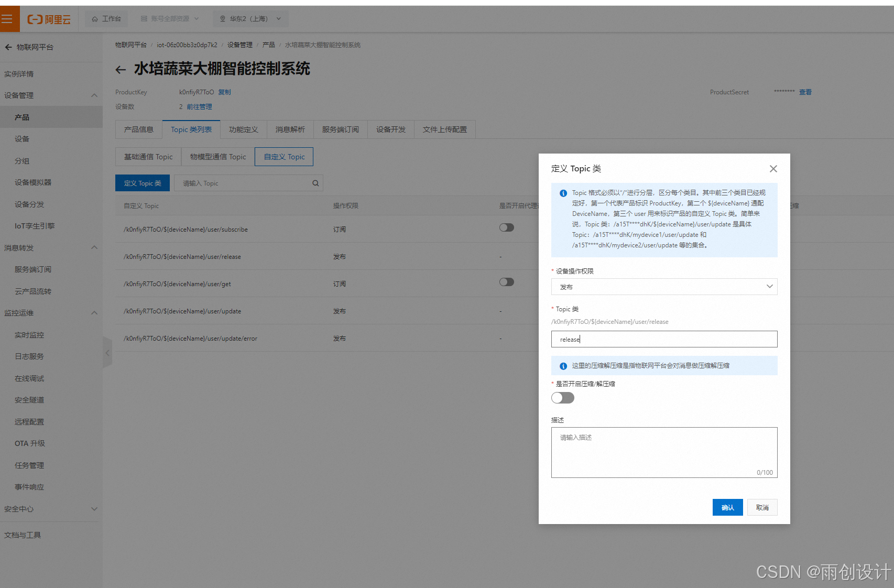Viewport: 894px width, 588px height.
Task: Click the iot-06z00bb3z0dp7k2 breadcrumb link
Action: pyautogui.click(x=187, y=45)
